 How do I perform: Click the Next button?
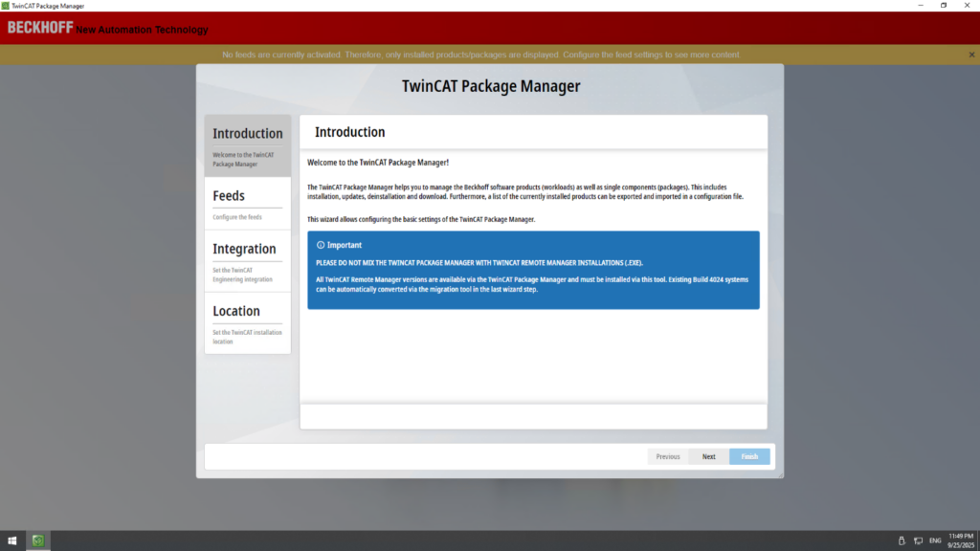tap(708, 456)
